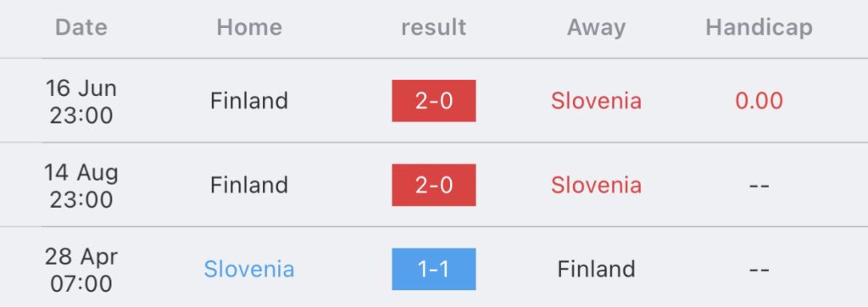Screen dimensions: 868x307
Task: Open the blue 1-1 result badge
Action: (434, 270)
